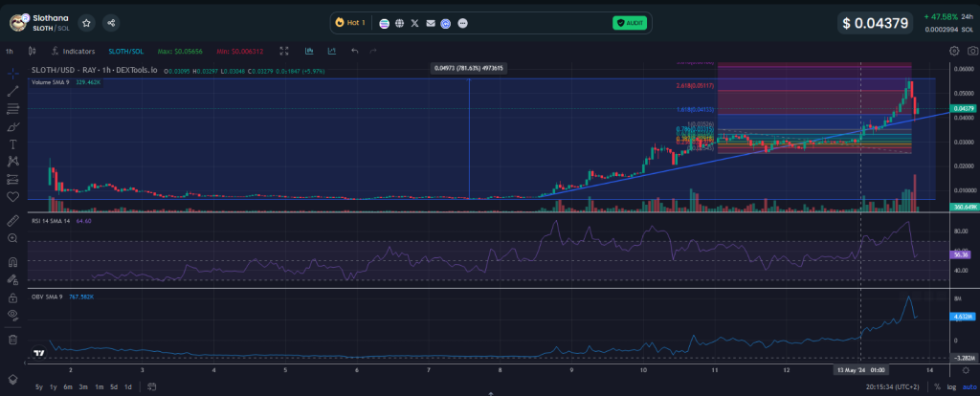Select the 6m time range
This screenshot has height=396, width=980.
68,386
